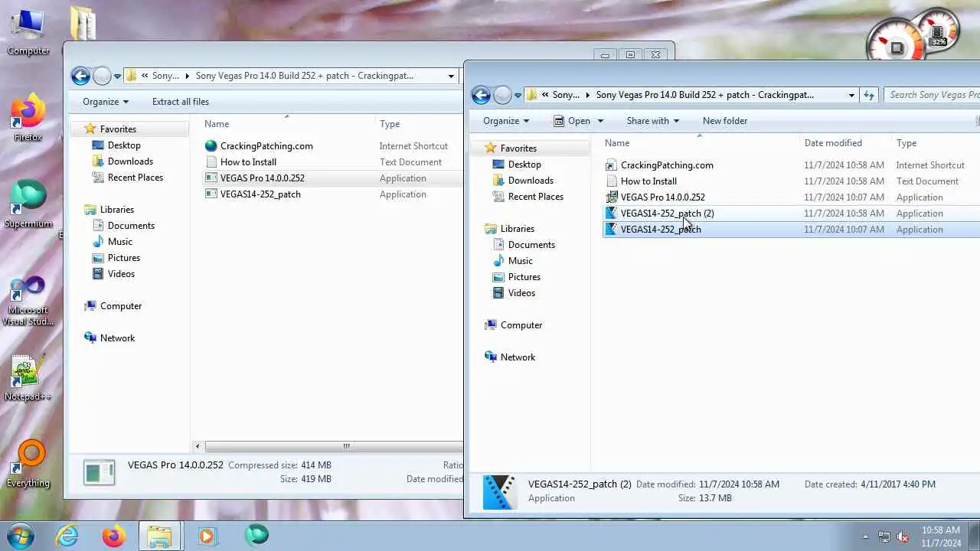Open Videos library in front window
980x551 pixels.
click(521, 293)
